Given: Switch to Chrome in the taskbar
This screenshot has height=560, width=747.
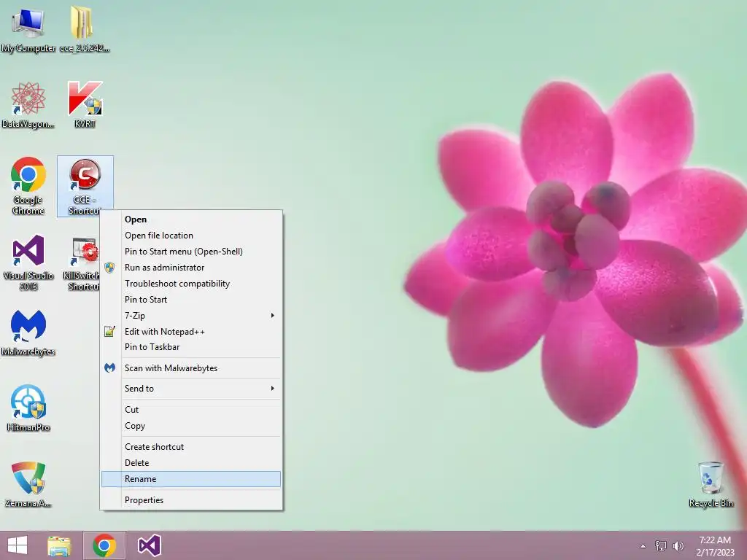Looking at the screenshot, I should (104, 545).
